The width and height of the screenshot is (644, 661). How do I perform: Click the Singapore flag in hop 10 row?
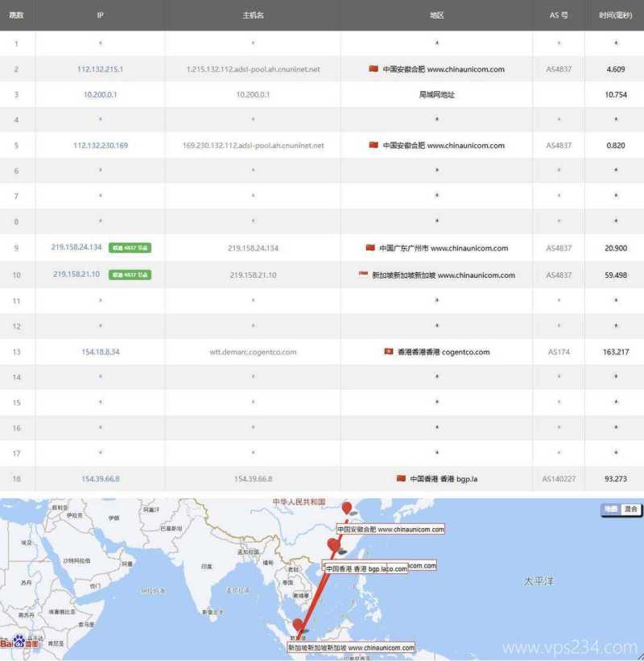364,275
